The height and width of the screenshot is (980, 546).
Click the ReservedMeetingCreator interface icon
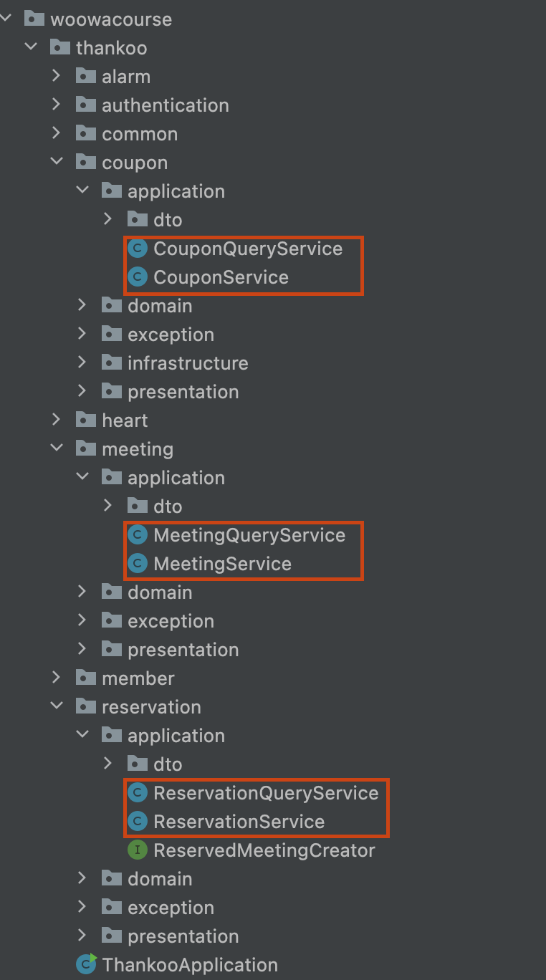point(138,850)
